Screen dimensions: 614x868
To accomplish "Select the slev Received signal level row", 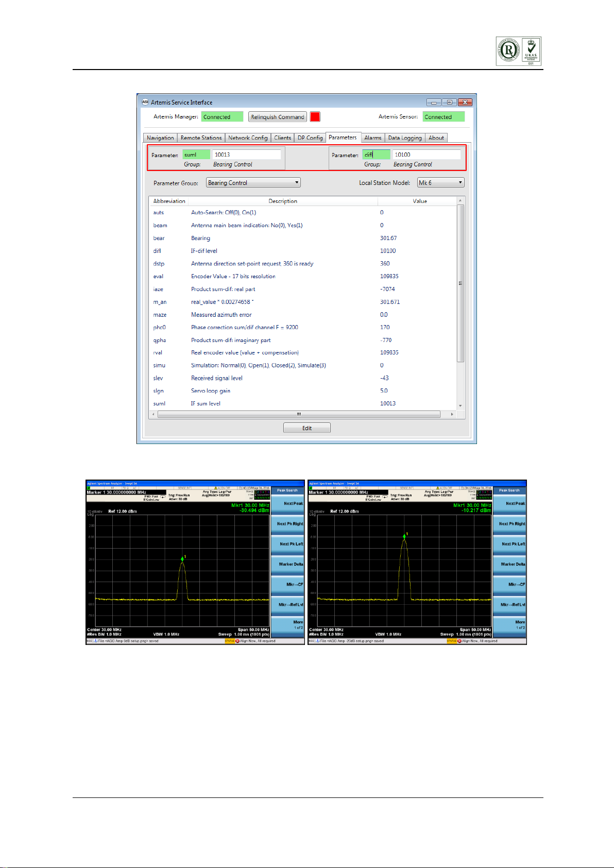I will (x=303, y=378).
